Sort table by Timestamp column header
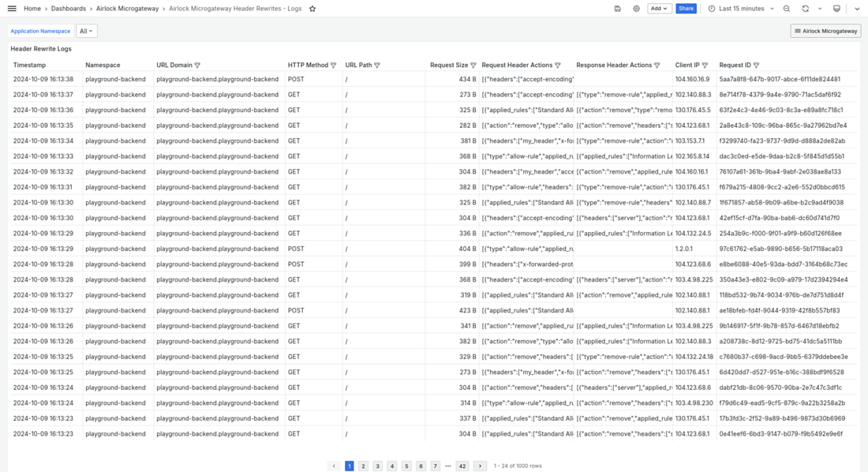The height and width of the screenshot is (472, 868). [30, 66]
